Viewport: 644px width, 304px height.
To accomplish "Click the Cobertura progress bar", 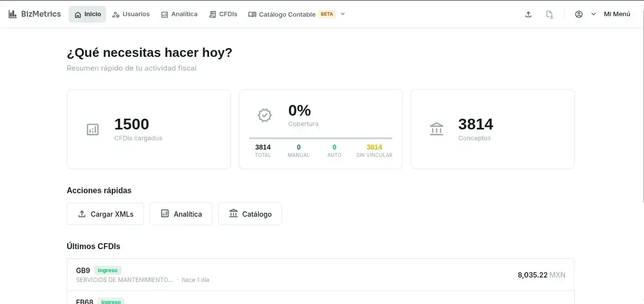I will click(x=321, y=138).
